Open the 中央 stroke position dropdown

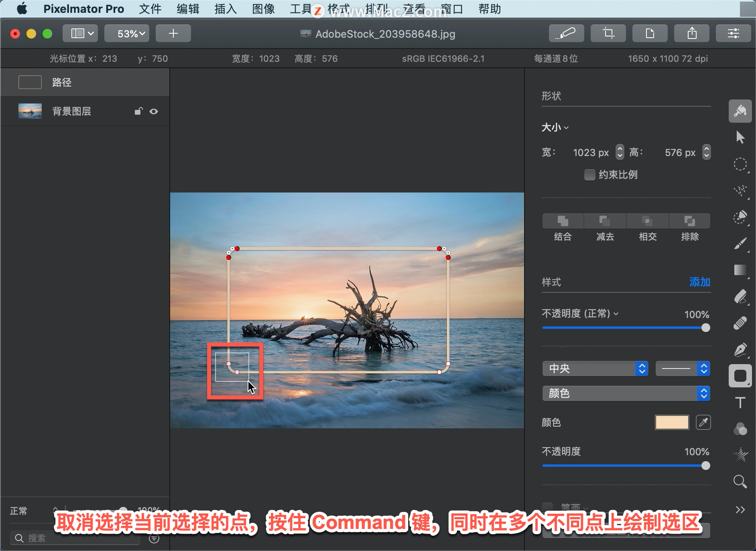[x=595, y=369]
